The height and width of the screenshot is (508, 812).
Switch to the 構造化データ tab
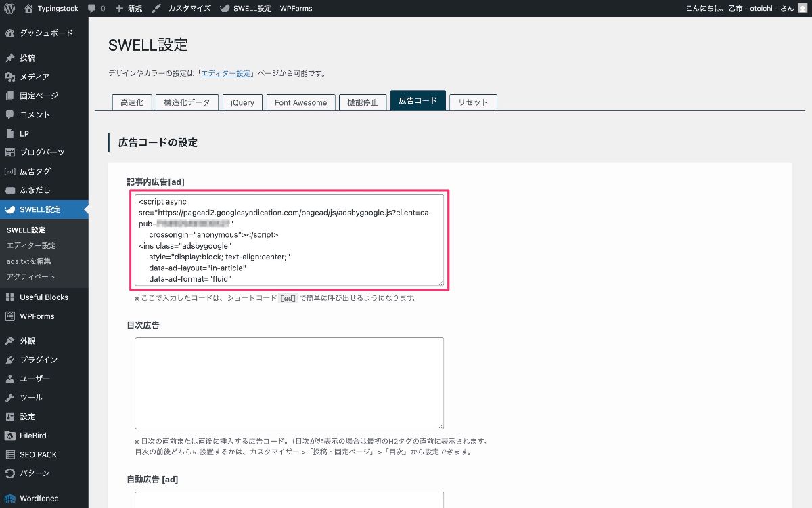tap(187, 102)
